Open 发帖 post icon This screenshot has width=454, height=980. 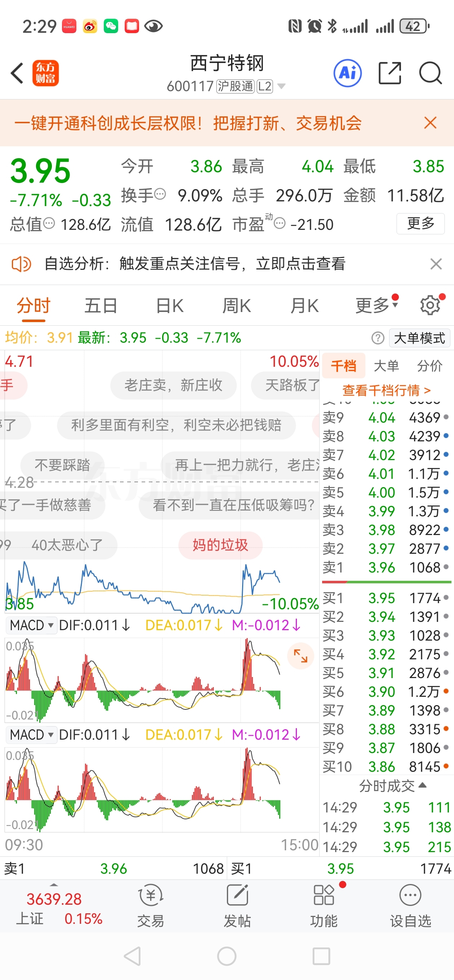pyautogui.click(x=237, y=905)
